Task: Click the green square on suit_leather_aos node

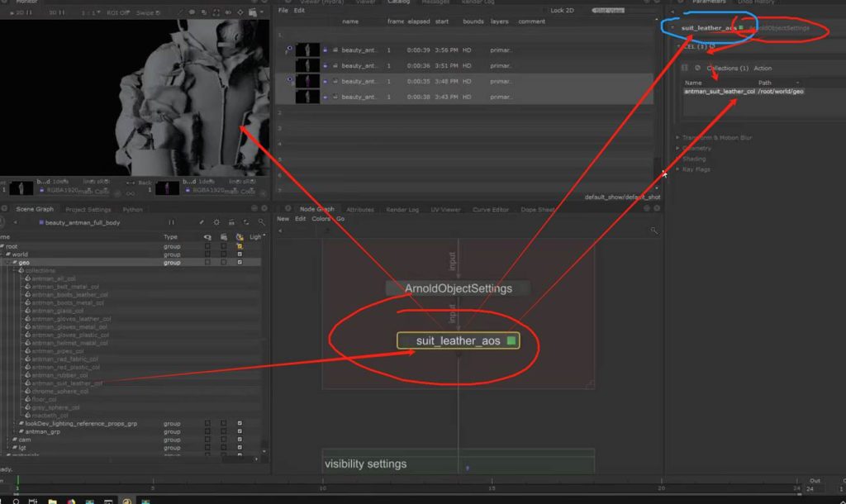Action: [511, 340]
